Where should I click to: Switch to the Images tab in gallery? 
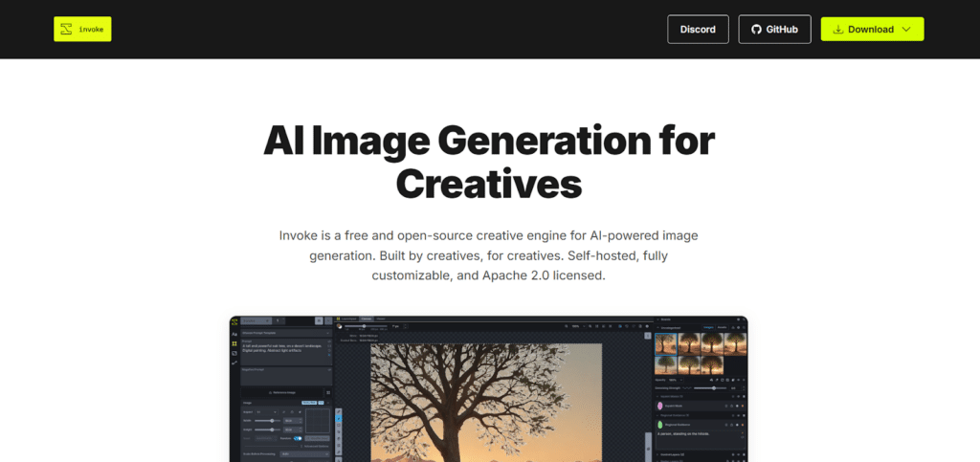pyautogui.click(x=710, y=327)
